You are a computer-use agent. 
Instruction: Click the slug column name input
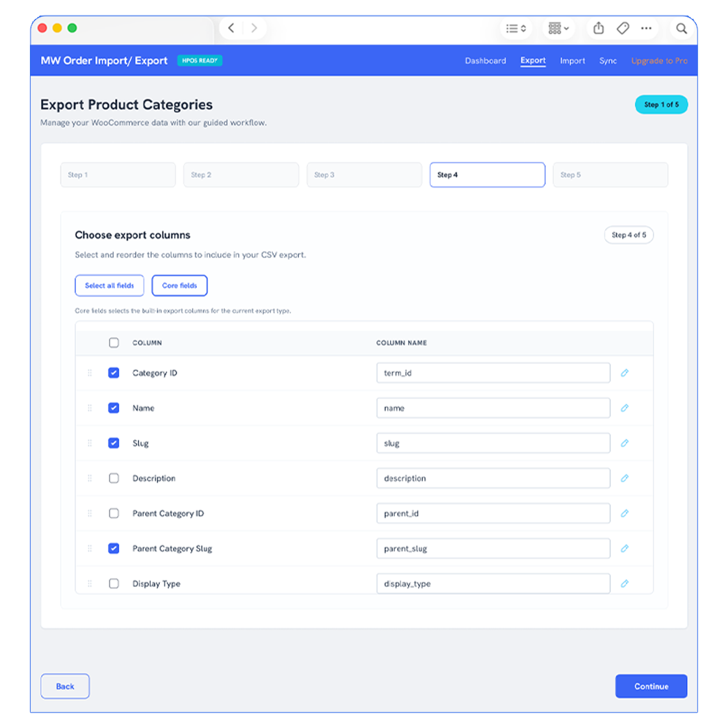[493, 443]
